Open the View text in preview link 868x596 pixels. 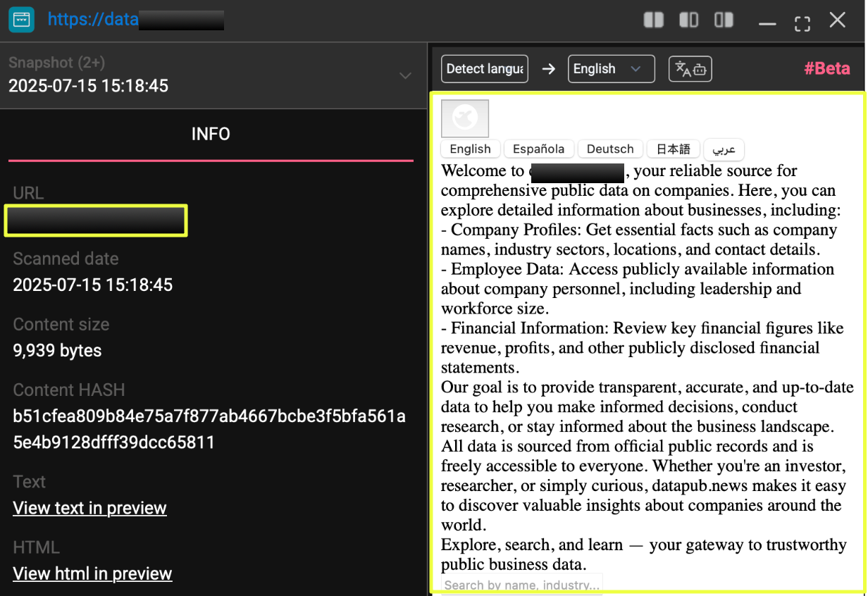click(x=89, y=508)
